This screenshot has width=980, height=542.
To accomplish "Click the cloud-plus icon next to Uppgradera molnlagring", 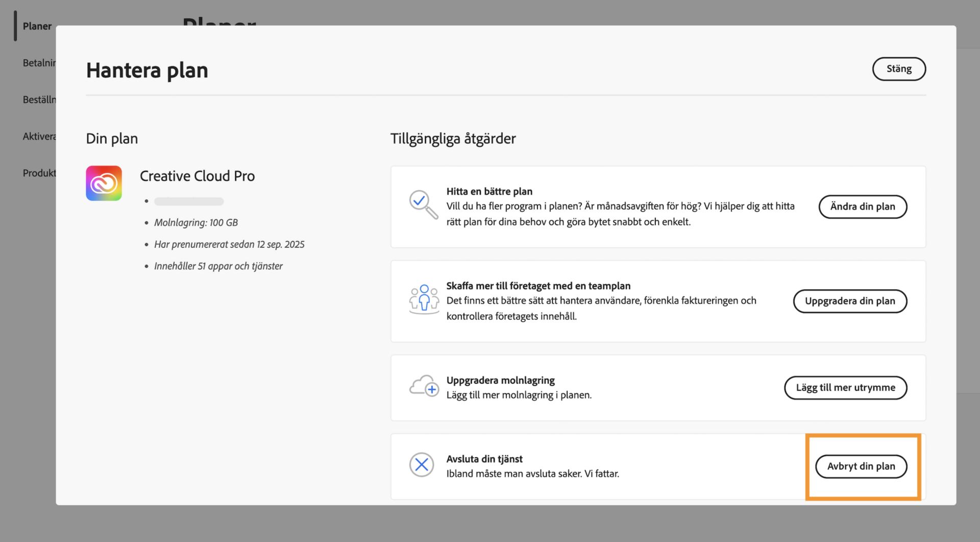I will (423, 387).
